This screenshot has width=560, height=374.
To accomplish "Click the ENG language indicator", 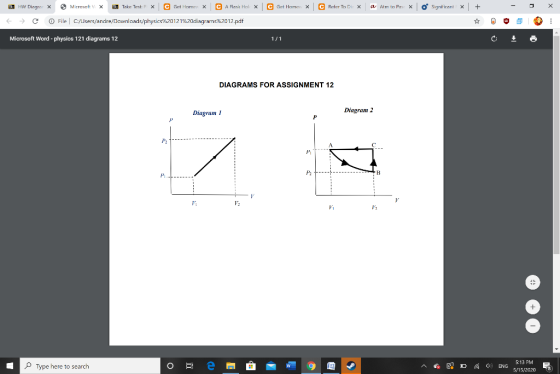I will pos(503,366).
